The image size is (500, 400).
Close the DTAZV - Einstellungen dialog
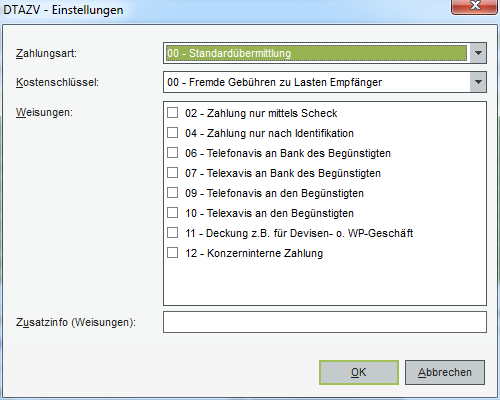pyautogui.click(x=474, y=6)
